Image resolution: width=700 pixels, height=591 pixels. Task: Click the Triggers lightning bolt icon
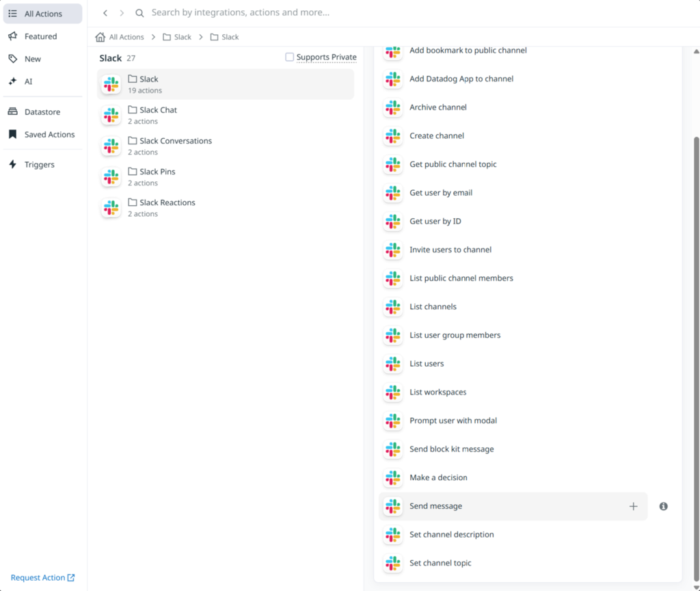(13, 164)
